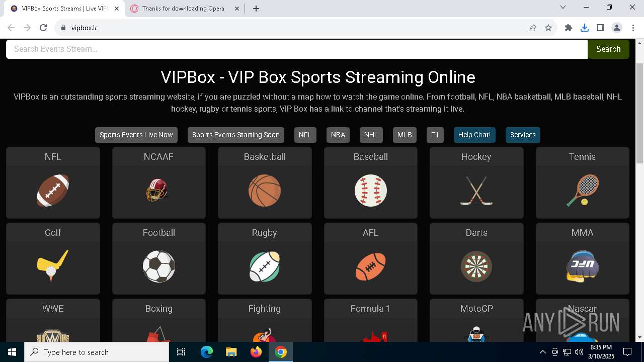Viewport: 644px width, 362px height.
Task: Open Task View on the taskbar
Action: [x=182, y=352]
